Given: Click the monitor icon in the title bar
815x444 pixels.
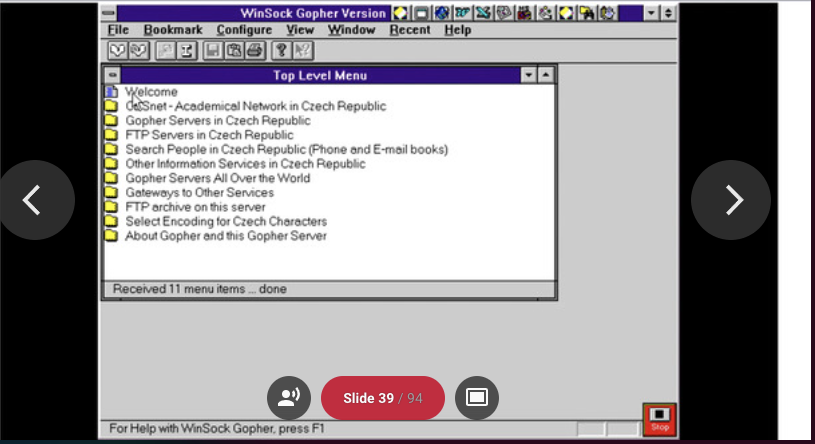Looking at the screenshot, I should [421, 13].
